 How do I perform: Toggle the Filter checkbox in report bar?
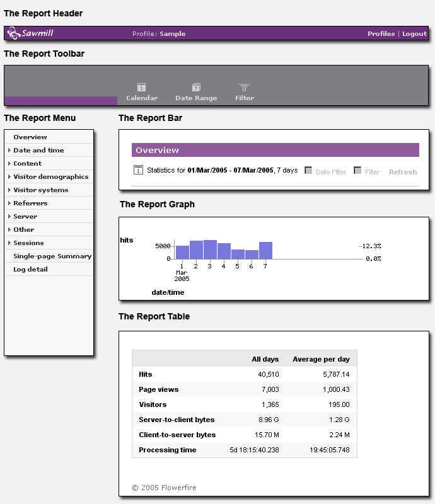coord(357,171)
